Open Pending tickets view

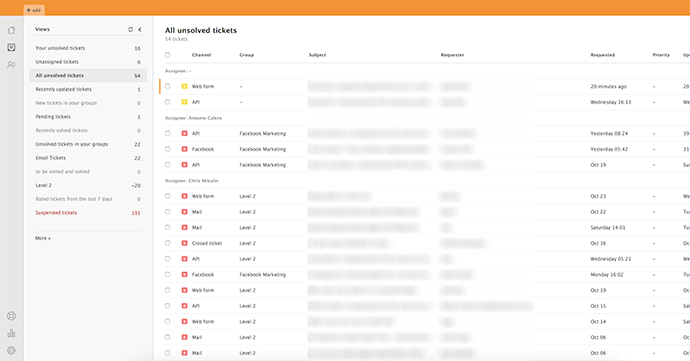(x=88, y=117)
